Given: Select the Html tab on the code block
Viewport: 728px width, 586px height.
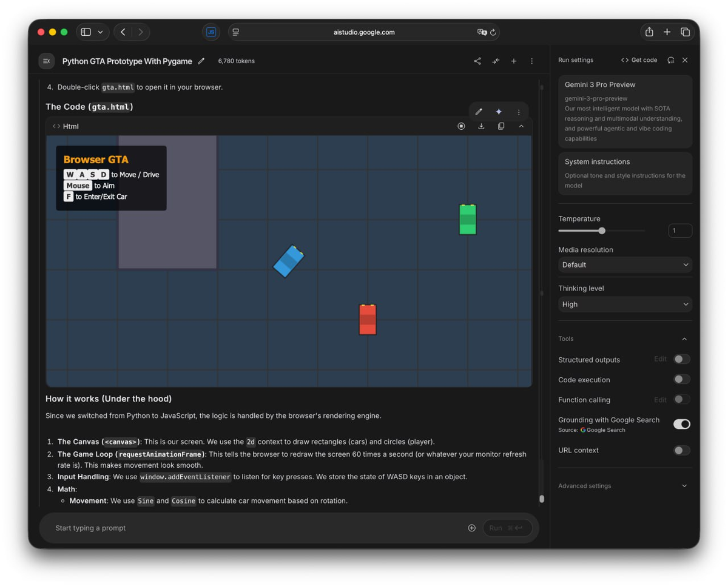Looking at the screenshot, I should click(x=67, y=126).
